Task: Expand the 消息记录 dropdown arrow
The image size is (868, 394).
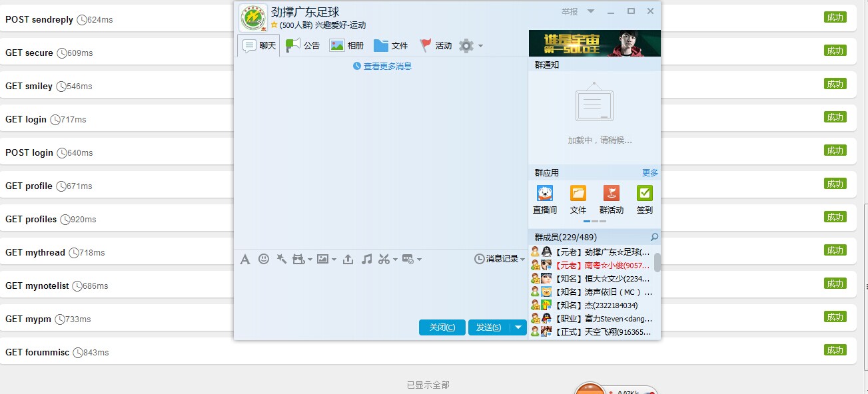Action: [522, 260]
